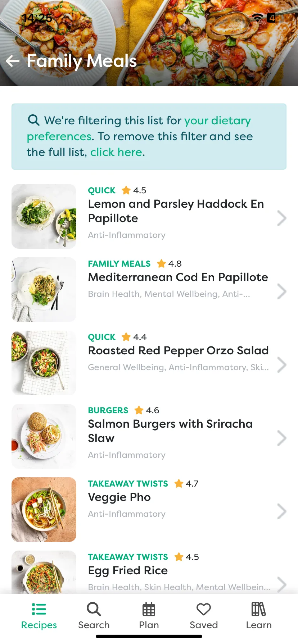Tap the Roasted Red Pepper Orzo Salad image

[x=44, y=363]
